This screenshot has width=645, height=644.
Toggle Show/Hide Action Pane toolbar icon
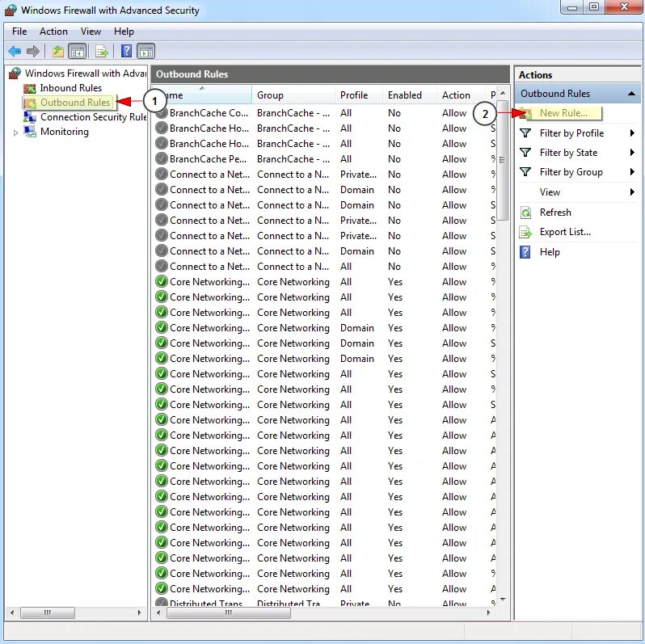146,52
